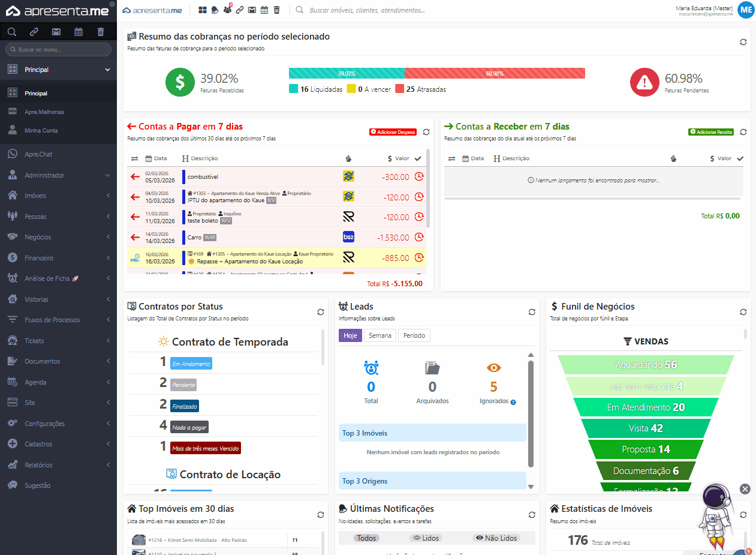Image resolution: width=756 pixels, height=555 pixels.
Task: Select the Todos notifications filter
Action: 366,538
